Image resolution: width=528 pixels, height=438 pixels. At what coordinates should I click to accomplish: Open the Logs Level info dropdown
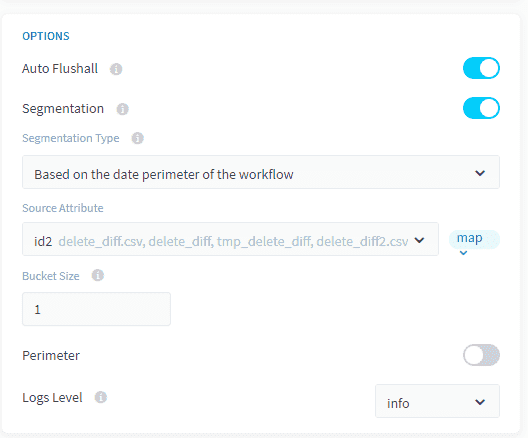(437, 401)
